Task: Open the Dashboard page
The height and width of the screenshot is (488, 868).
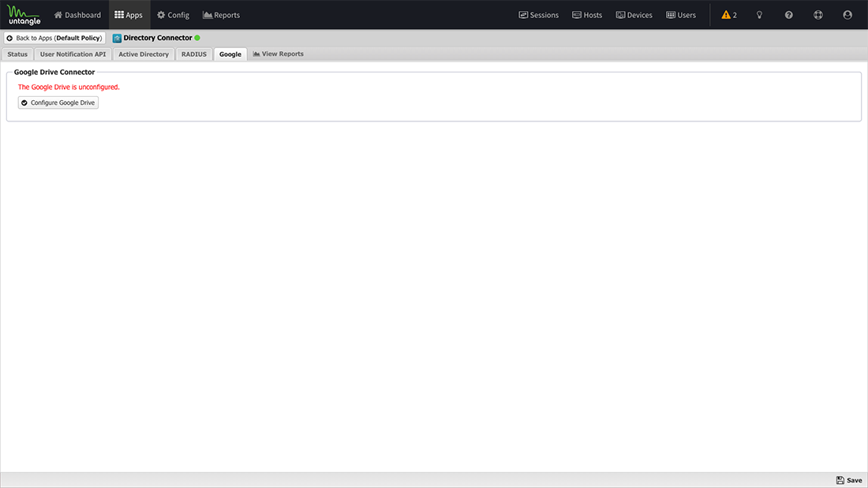Action: click(x=77, y=15)
